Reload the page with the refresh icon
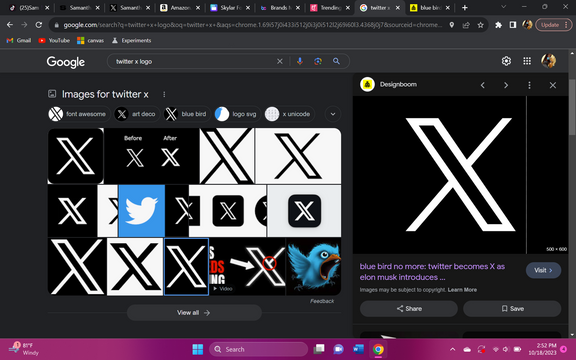576x360 pixels. pyautogui.click(x=39, y=25)
